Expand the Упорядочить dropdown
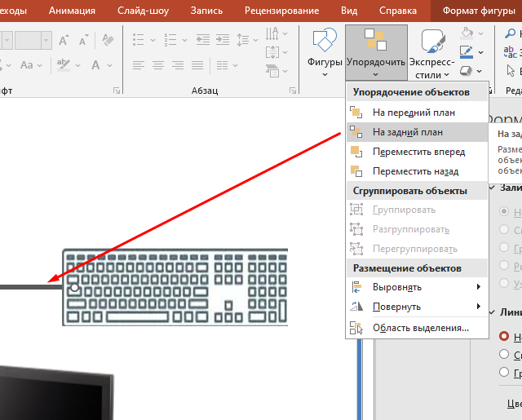This screenshot has width=522, height=420. pyautogui.click(x=376, y=52)
